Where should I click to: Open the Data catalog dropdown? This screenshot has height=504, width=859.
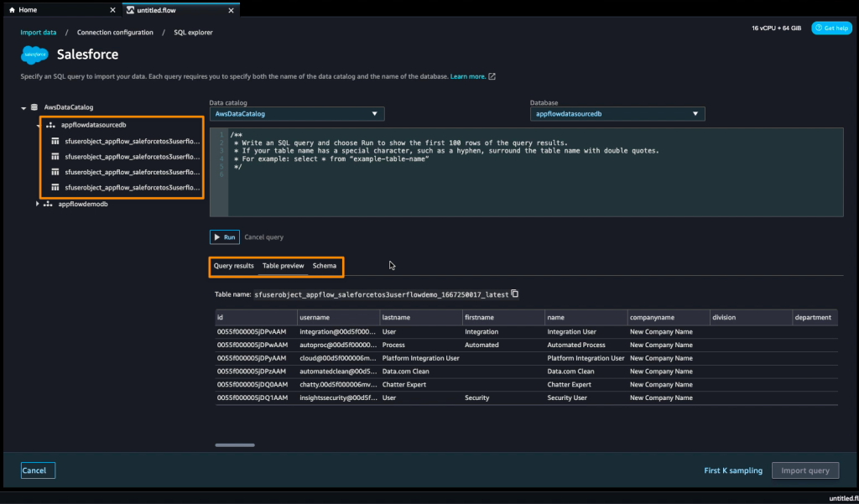click(296, 114)
